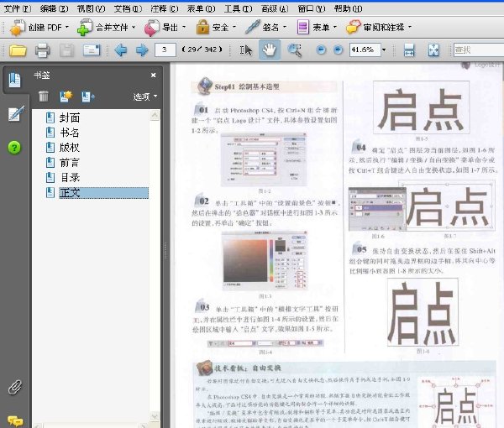Click bookmarks panel scroll down arrow
Viewport: 504px width, 428px height.
point(155,416)
